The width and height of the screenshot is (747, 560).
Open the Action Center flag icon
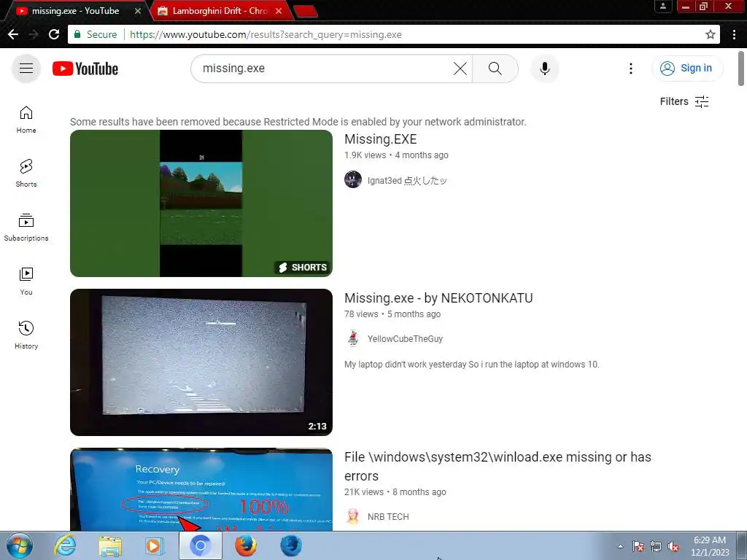(638, 546)
